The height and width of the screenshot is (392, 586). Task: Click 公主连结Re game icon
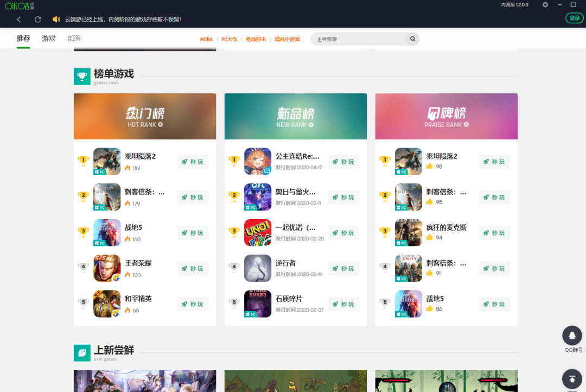[x=258, y=161]
